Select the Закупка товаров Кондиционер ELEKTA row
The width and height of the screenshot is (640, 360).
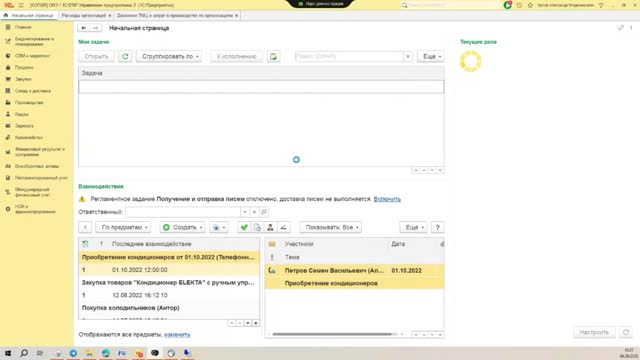point(169,282)
